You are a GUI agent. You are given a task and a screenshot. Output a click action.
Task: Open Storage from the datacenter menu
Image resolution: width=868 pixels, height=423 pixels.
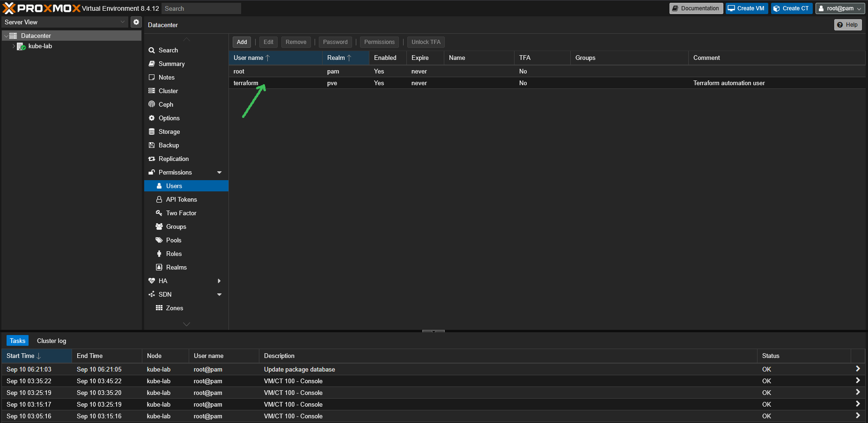point(169,131)
